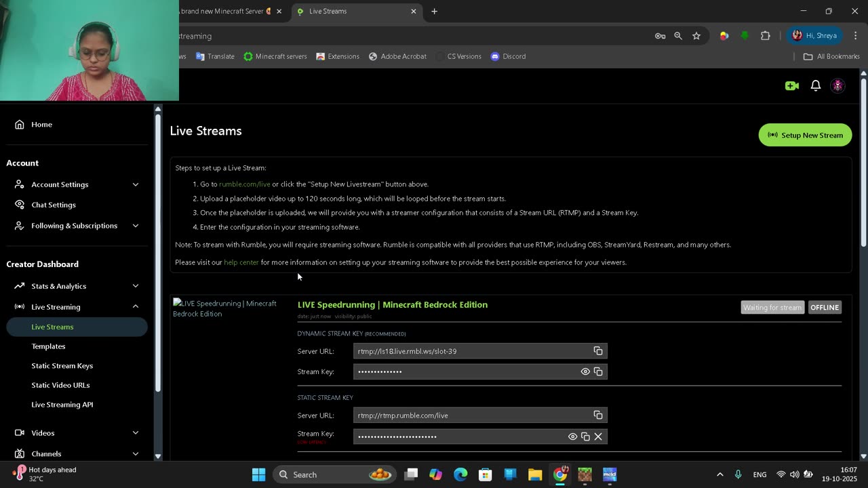Open a new browser tab
Screen dimensions: 868x488
[x=435, y=12]
